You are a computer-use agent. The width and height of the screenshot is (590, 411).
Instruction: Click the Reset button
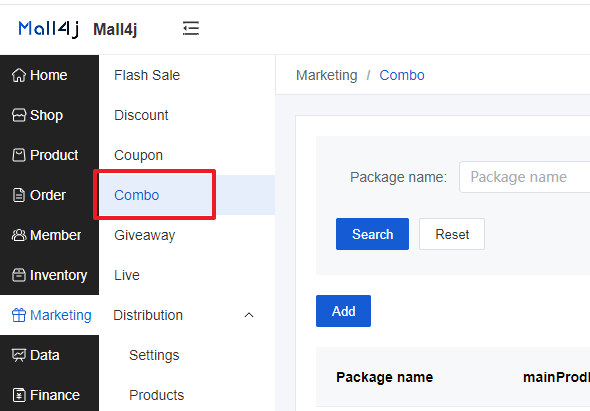coord(452,234)
